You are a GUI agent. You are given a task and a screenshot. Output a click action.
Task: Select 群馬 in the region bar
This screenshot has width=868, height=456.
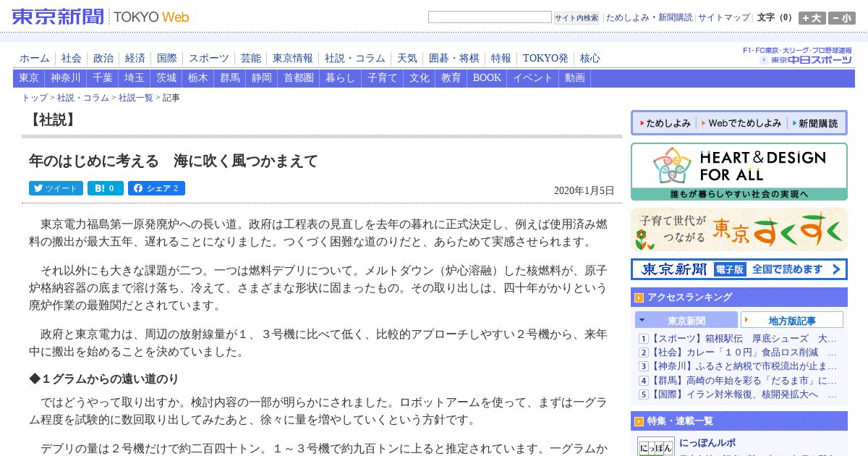(x=230, y=78)
